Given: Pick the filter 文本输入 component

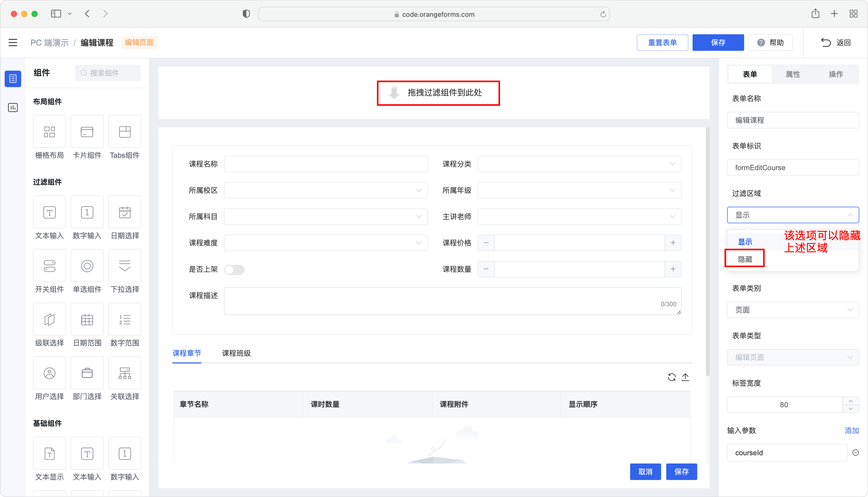Looking at the screenshot, I should click(49, 212).
